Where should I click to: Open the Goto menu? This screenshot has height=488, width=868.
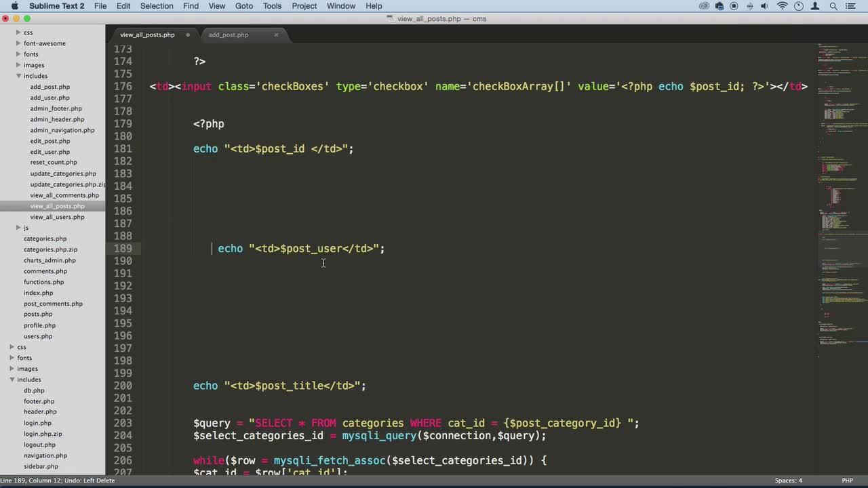(244, 6)
